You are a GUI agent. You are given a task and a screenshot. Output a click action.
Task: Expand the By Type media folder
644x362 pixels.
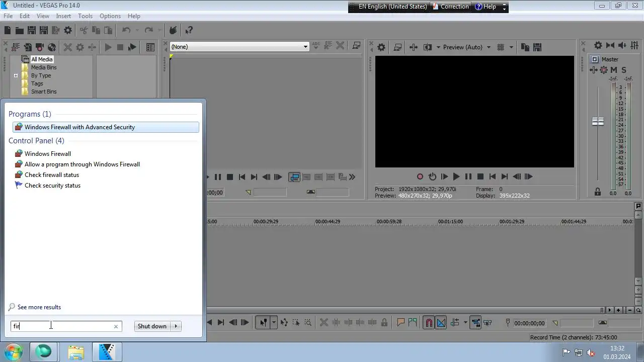[16, 76]
